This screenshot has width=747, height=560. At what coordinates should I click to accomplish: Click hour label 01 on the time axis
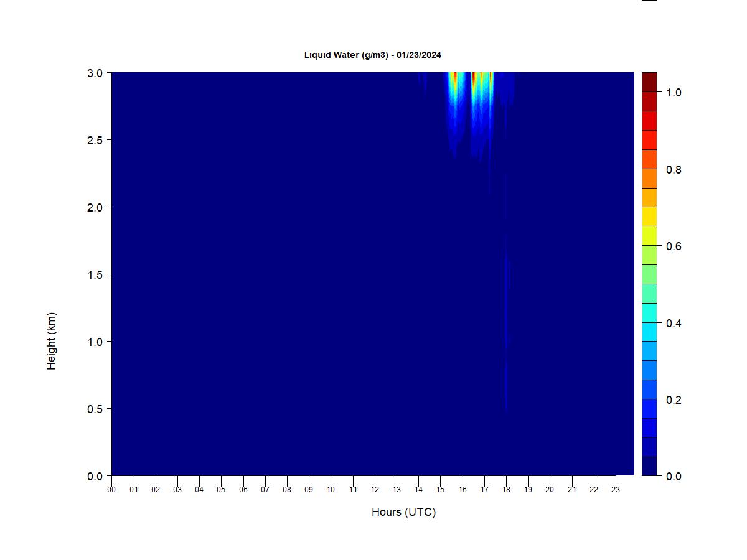coord(133,490)
